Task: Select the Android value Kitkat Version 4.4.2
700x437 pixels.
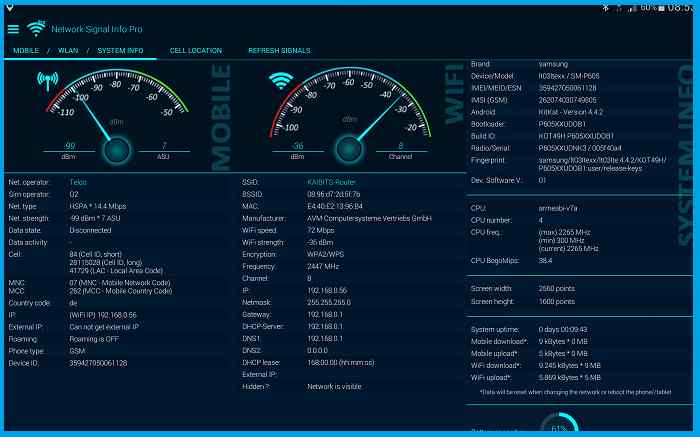Action: [x=571, y=112]
